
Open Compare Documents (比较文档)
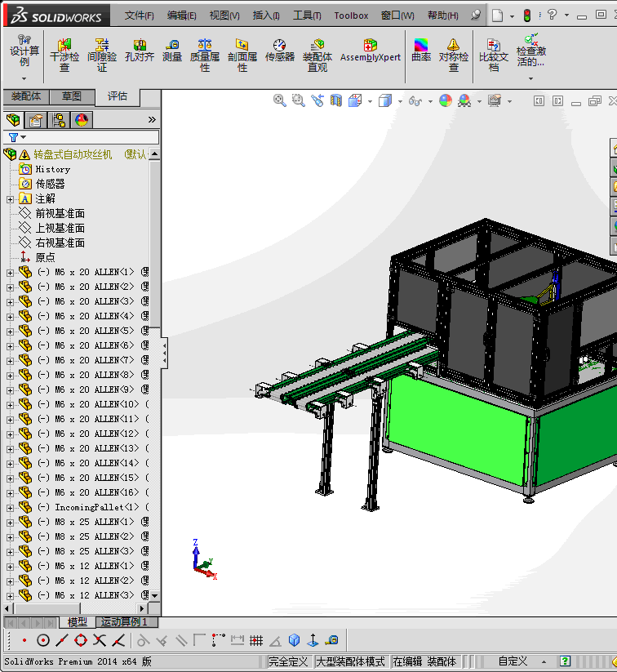[x=494, y=55]
